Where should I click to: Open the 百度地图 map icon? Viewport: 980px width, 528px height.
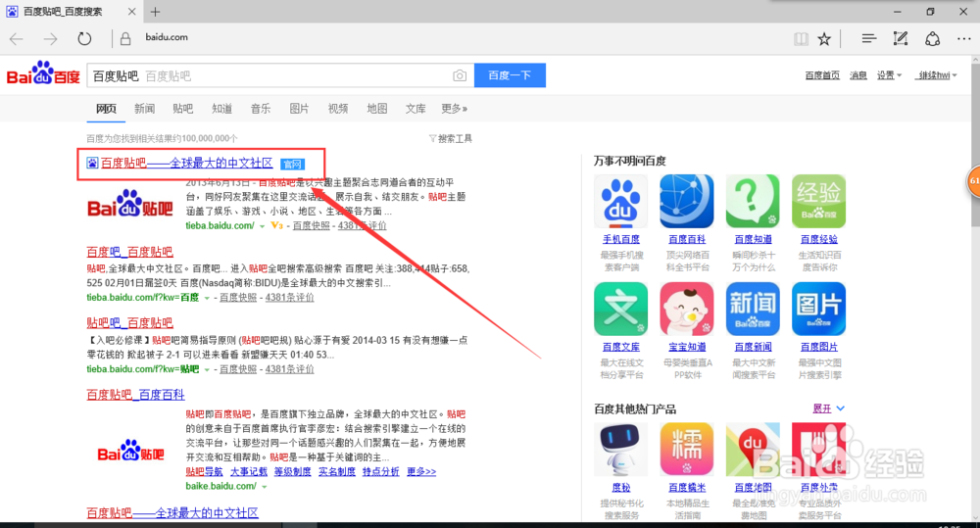753,450
